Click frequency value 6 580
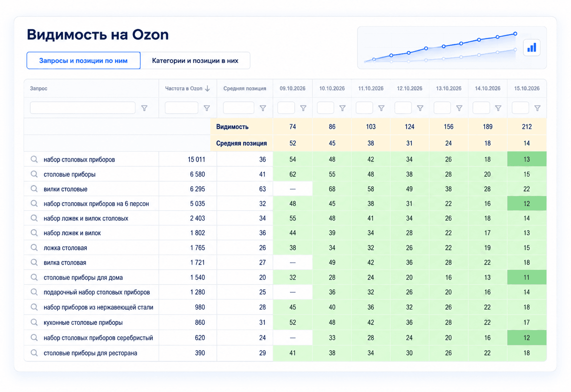The image size is (571, 392). (x=197, y=174)
